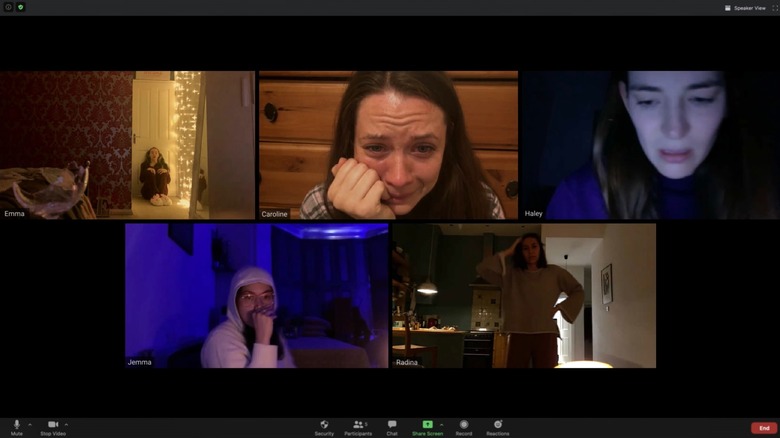The width and height of the screenshot is (780, 438).
Task: Open audio options arrow next to Mute
Action: click(x=30, y=425)
